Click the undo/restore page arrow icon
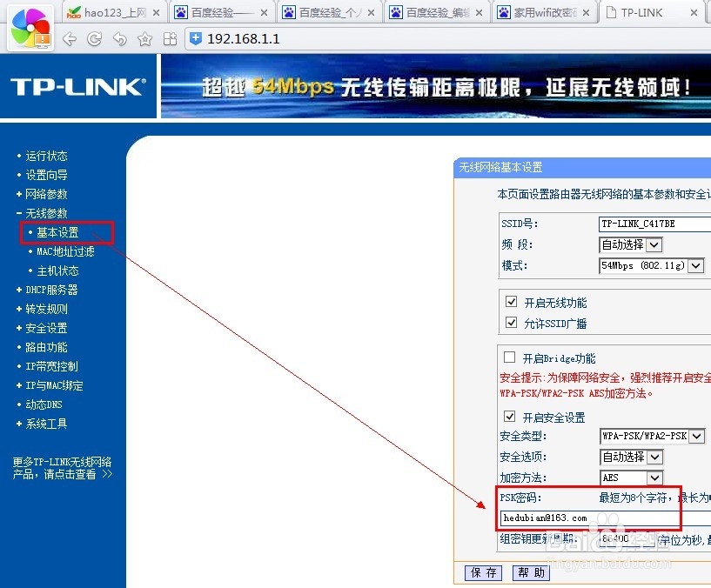 pos(120,39)
